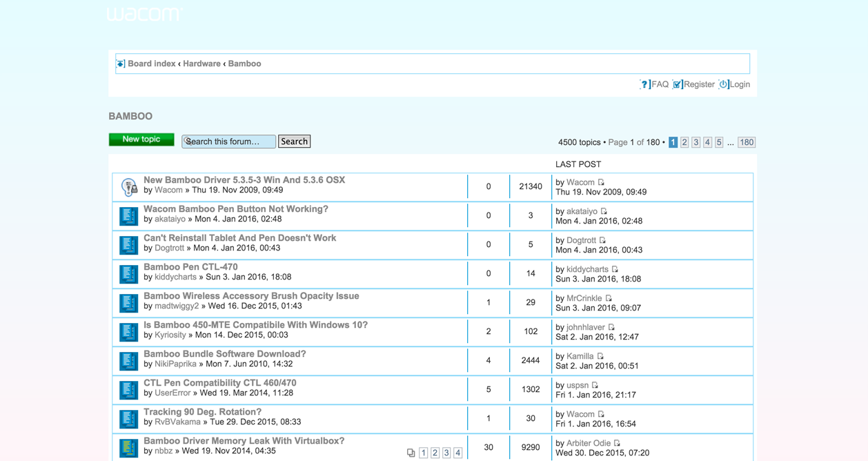Viewport: 868px width, 461px height.
Task: View latest post icon next to Dogtrott
Action: point(602,241)
